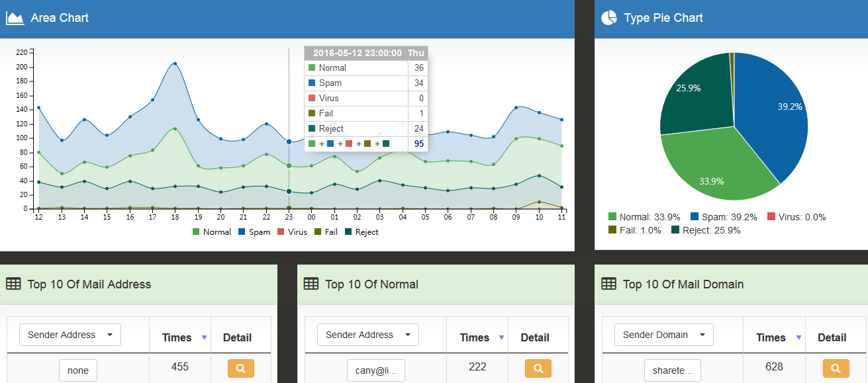Open Sender Address dropdown in Mail Address table
This screenshot has width=868, height=383.
tap(70, 335)
